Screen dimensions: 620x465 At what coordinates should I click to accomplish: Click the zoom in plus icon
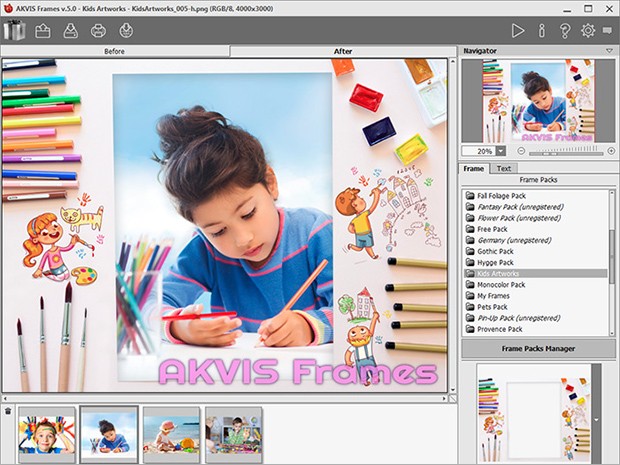(611, 151)
